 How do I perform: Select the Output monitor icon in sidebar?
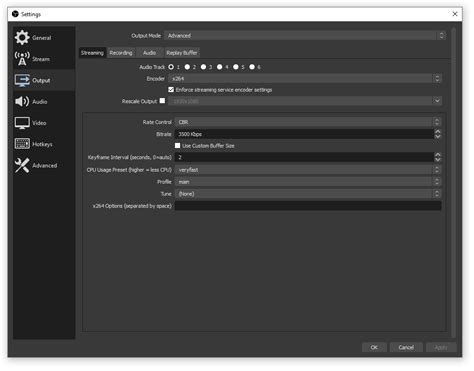point(22,80)
